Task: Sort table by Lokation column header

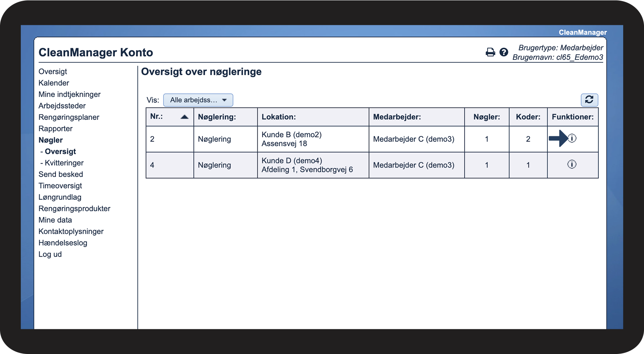Action: click(x=278, y=117)
